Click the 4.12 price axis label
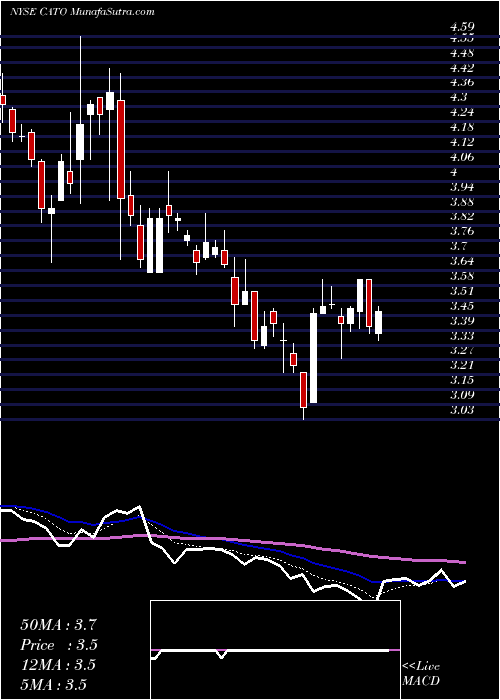This screenshot has height=700, width=500. pyautogui.click(x=462, y=142)
